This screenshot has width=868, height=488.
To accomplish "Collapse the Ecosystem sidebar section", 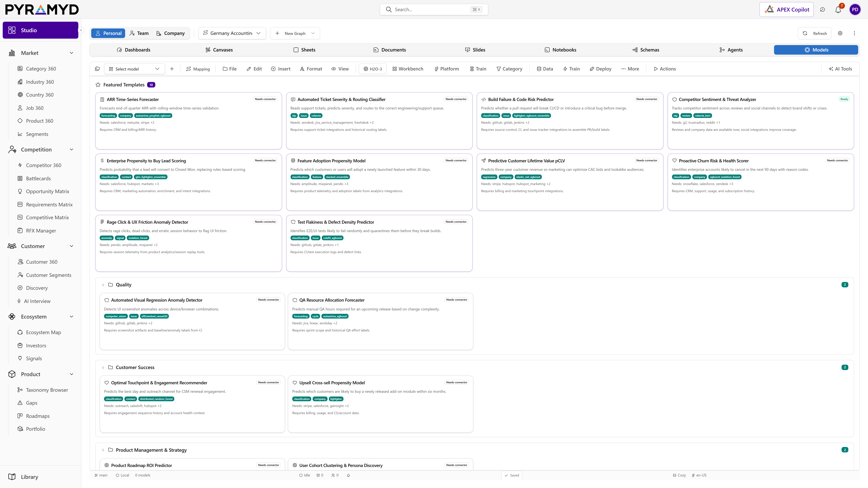I will point(71,317).
